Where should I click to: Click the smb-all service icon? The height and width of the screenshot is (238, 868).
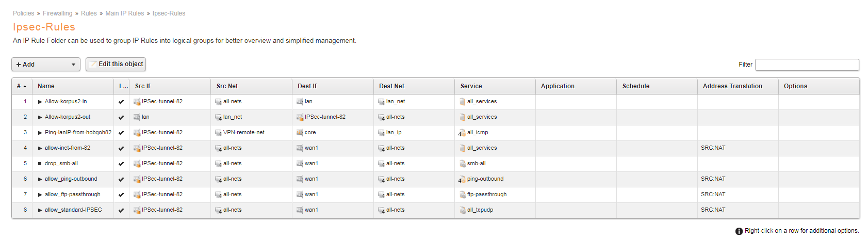pos(463,164)
